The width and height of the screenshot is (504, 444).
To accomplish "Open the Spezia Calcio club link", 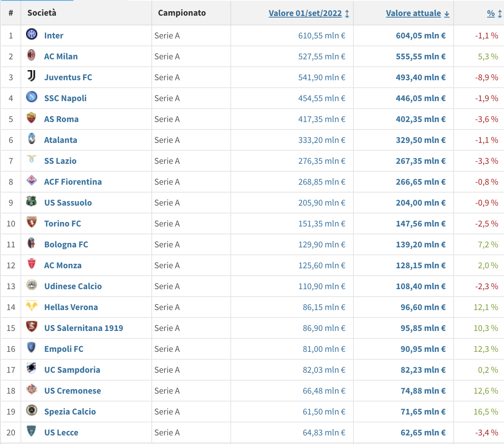I will 70,412.
